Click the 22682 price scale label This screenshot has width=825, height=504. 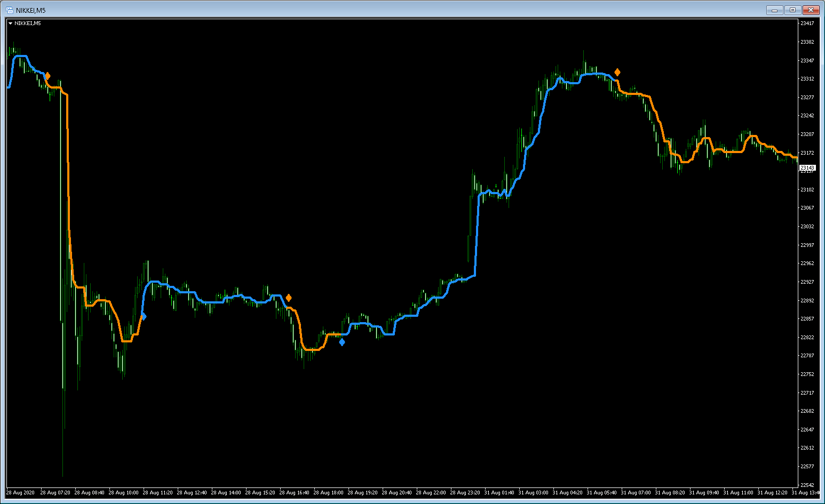[x=807, y=411]
